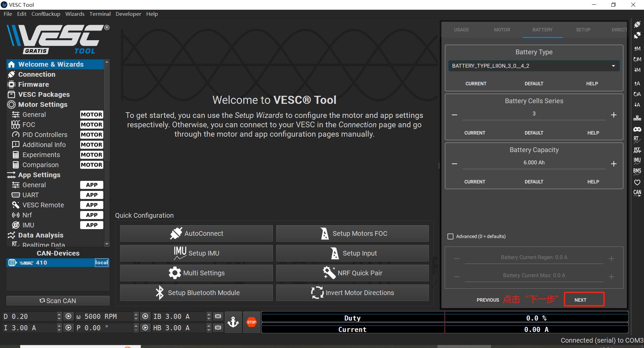This screenshot has width=644, height=348.
Task: Click the read default app configuration icon
Action: 637,94
